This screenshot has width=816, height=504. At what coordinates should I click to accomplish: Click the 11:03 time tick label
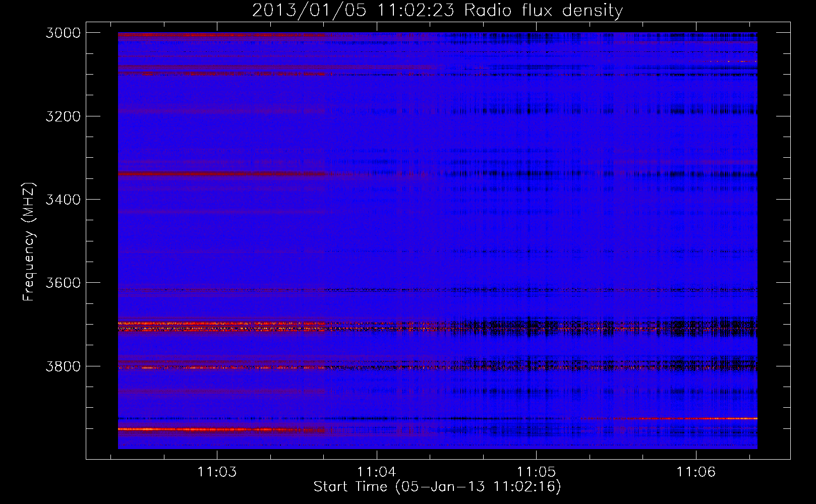pos(217,472)
